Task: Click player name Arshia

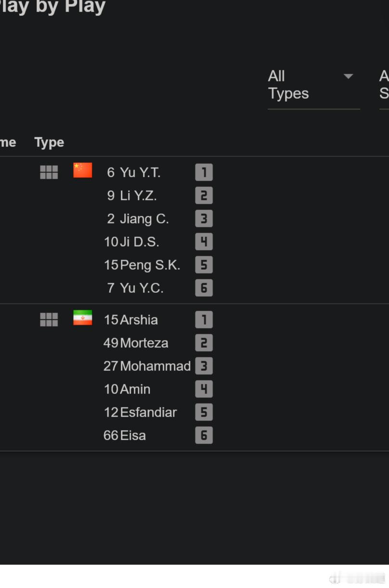Action: pyautogui.click(x=139, y=320)
